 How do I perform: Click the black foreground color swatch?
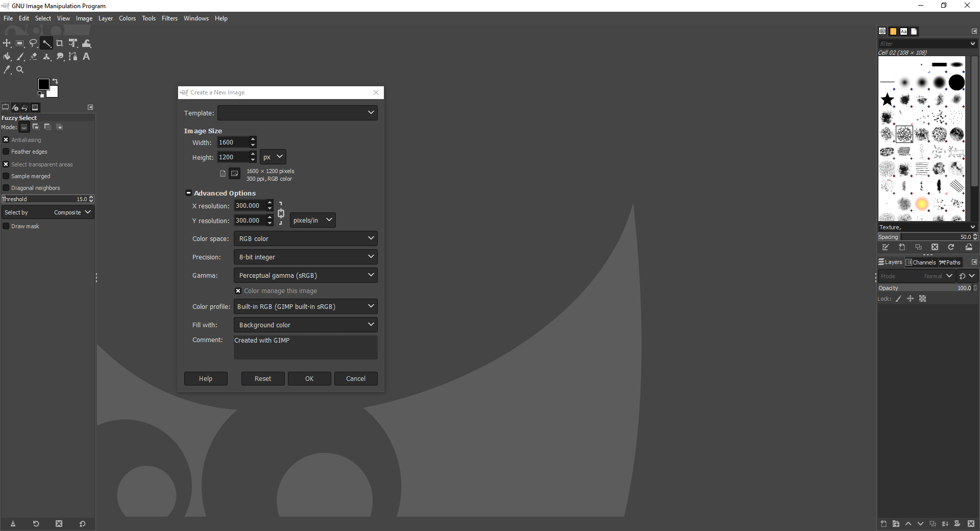pyautogui.click(x=43, y=84)
